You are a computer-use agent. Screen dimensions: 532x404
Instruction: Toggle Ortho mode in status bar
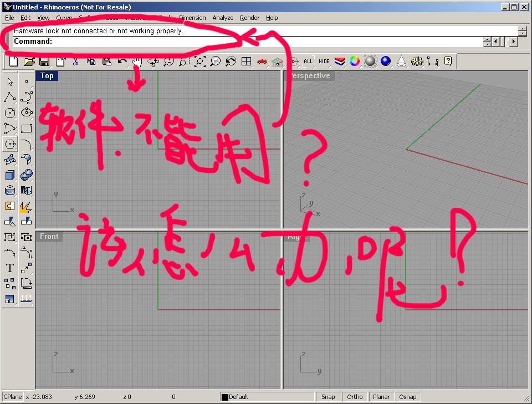point(355,397)
